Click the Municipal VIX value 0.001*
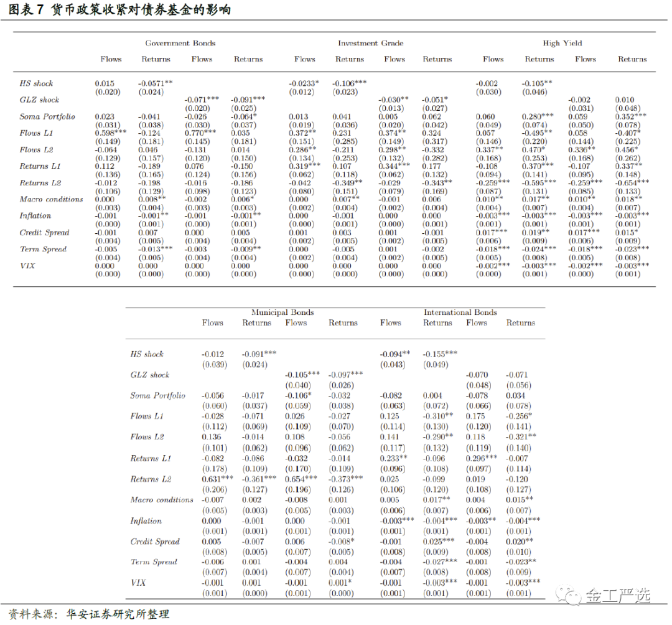The width and height of the screenshot is (672, 625). click(x=340, y=583)
